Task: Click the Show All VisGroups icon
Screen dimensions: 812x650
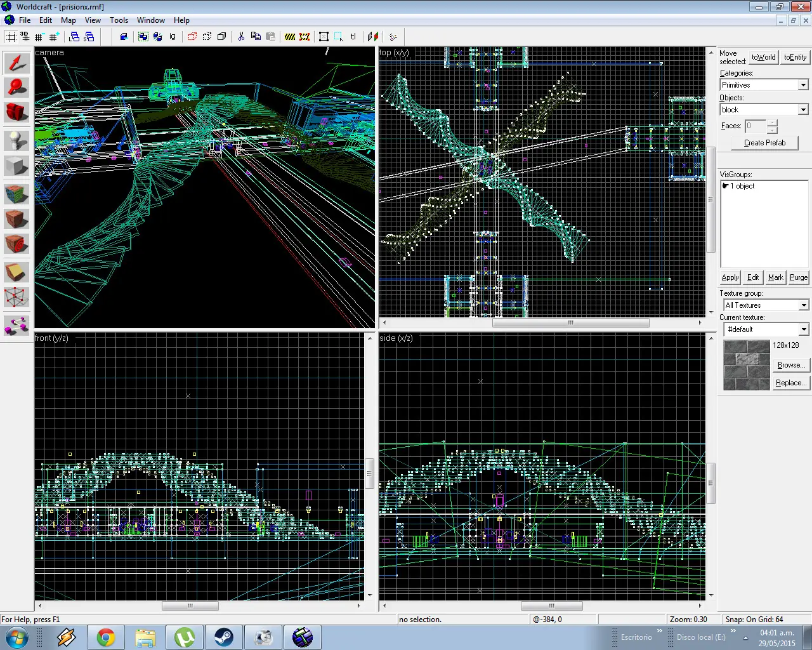Action: click(221, 37)
